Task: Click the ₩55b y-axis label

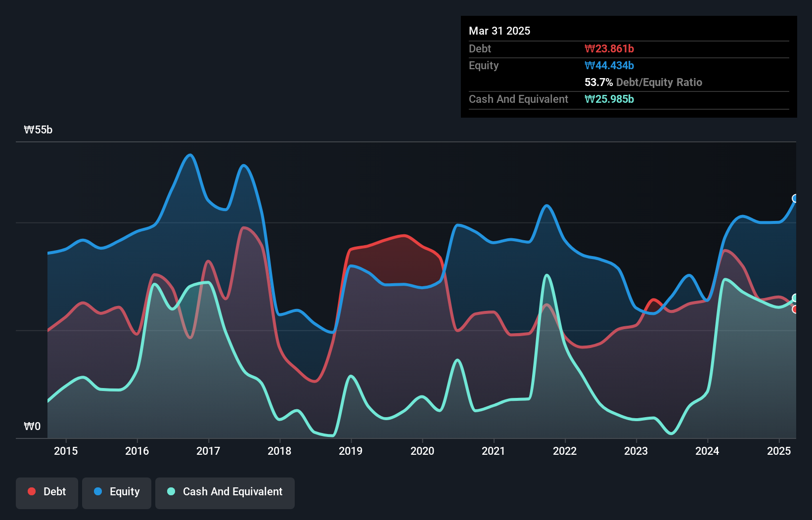Action: pyautogui.click(x=38, y=130)
